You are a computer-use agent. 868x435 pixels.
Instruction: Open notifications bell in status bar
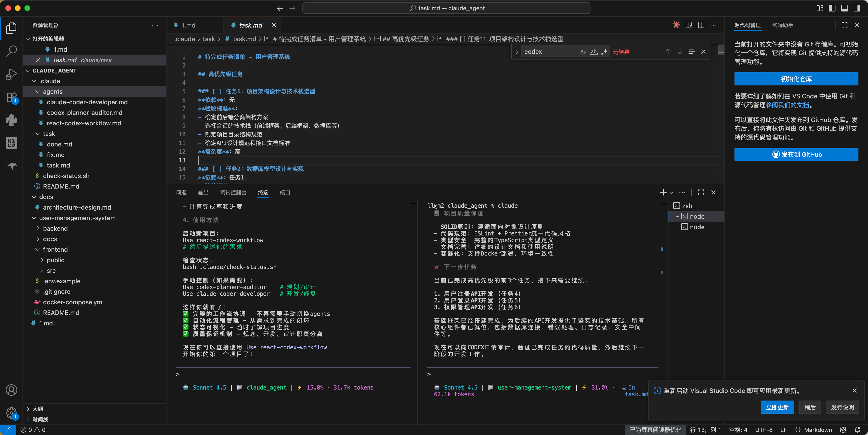(857, 429)
